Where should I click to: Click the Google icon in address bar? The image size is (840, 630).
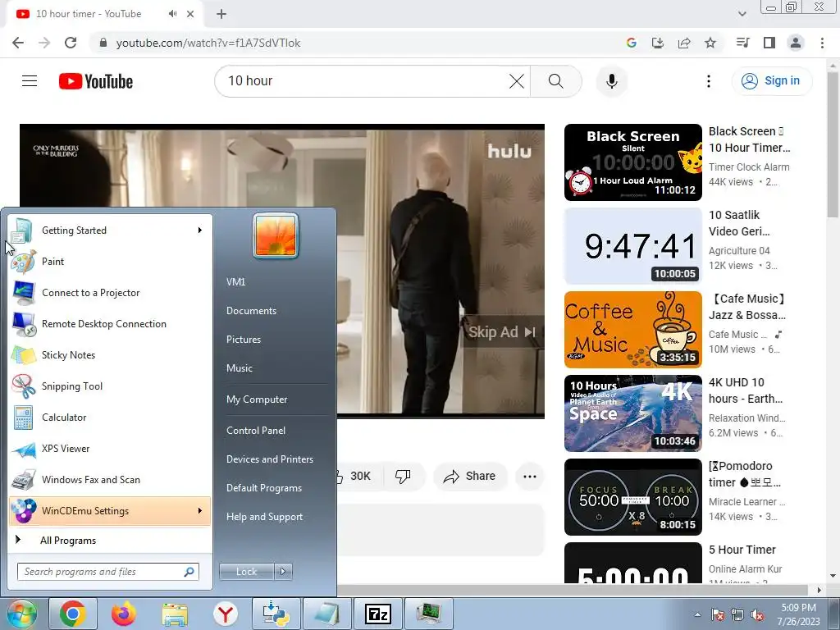point(631,43)
